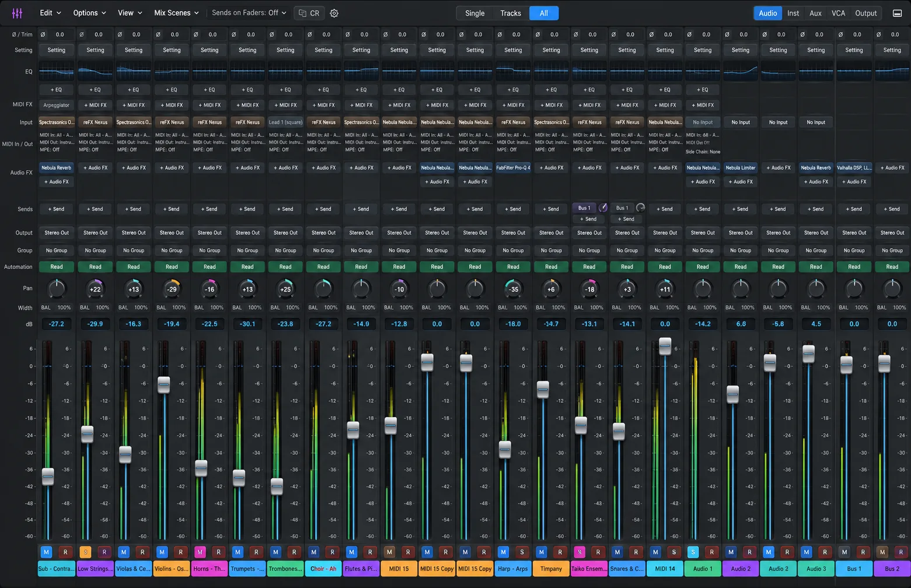The image size is (911, 588).
Task: Open Nebula Limiter on the first Audio 2 channel
Action: [741, 167]
